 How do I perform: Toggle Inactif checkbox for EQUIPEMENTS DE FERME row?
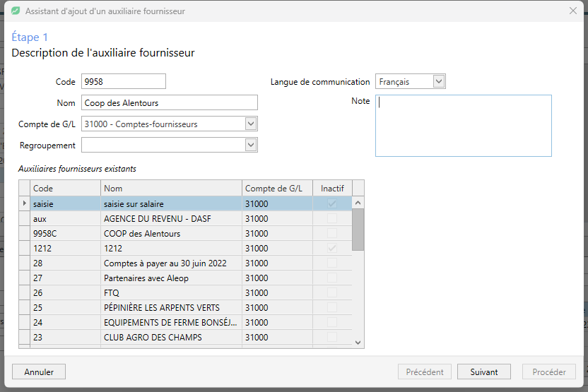(332, 322)
